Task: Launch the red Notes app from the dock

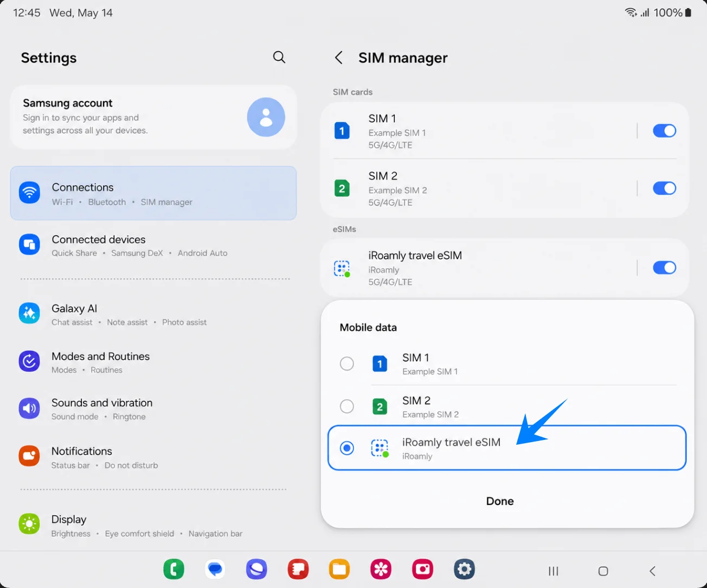Action: click(298, 570)
